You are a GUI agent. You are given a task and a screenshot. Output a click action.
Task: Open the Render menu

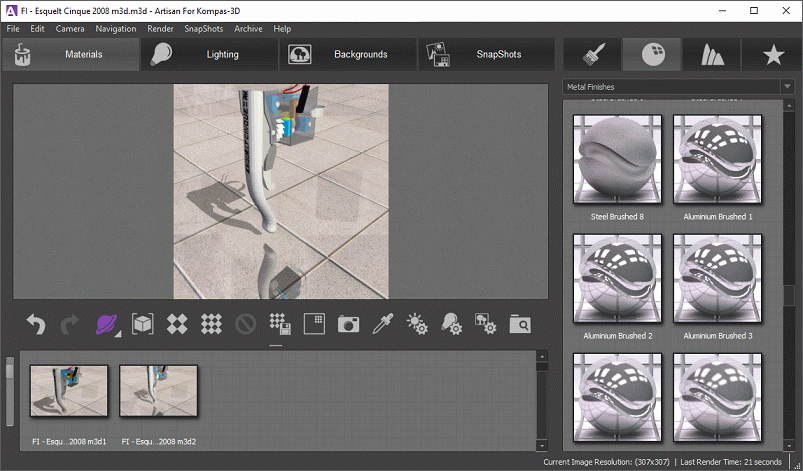160,29
